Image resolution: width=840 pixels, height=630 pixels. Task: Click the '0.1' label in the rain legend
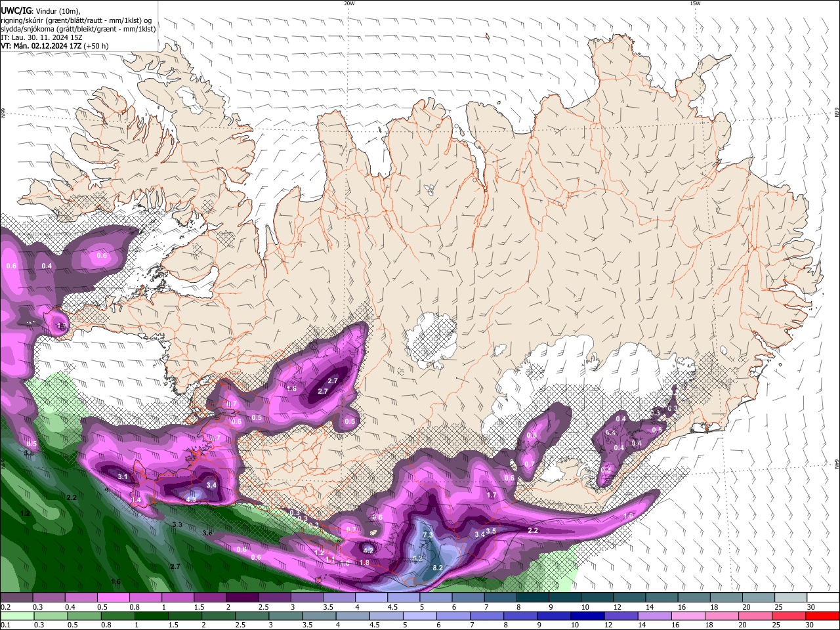(x=5, y=625)
